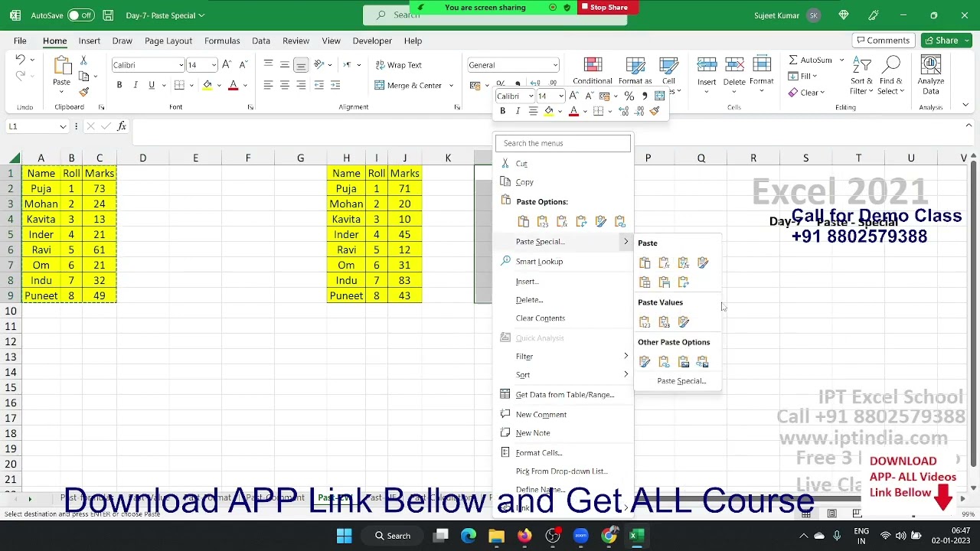Click the Share button

[x=947, y=41]
